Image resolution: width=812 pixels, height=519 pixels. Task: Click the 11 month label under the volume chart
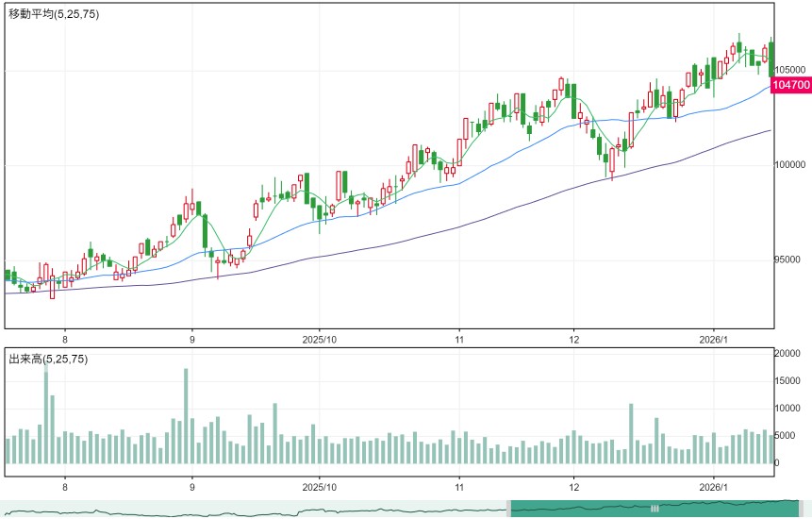tap(459, 488)
